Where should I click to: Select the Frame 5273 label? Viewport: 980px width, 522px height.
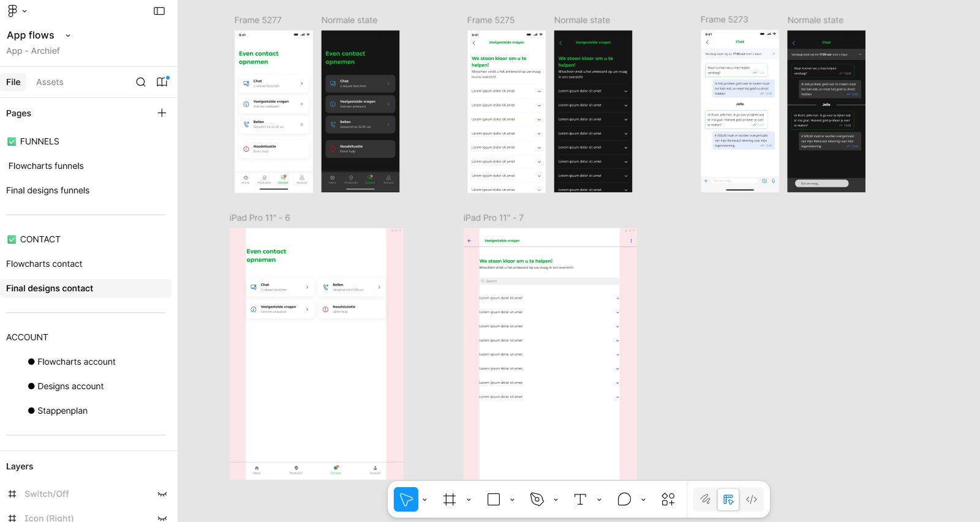tap(724, 20)
